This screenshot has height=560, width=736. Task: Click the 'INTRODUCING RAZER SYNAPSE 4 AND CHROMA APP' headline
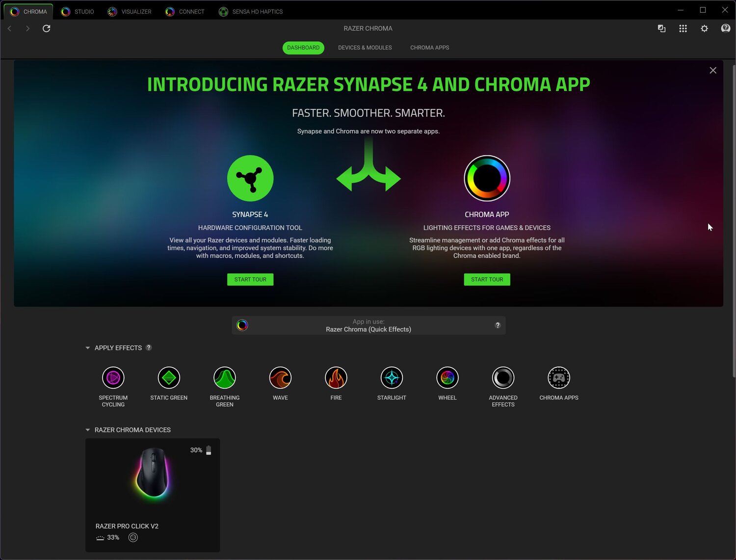[x=368, y=84]
